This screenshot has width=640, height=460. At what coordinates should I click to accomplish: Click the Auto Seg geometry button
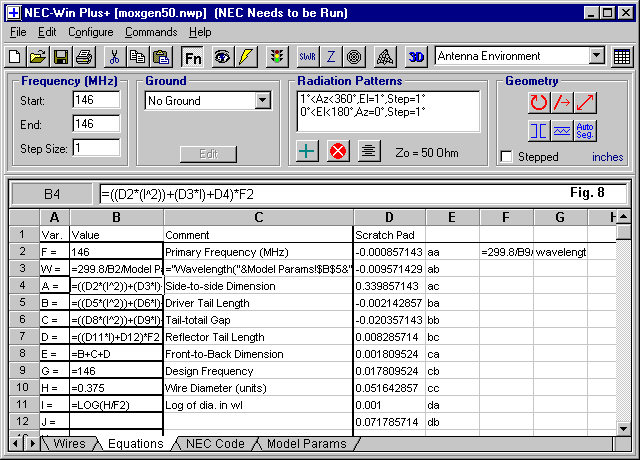click(587, 130)
